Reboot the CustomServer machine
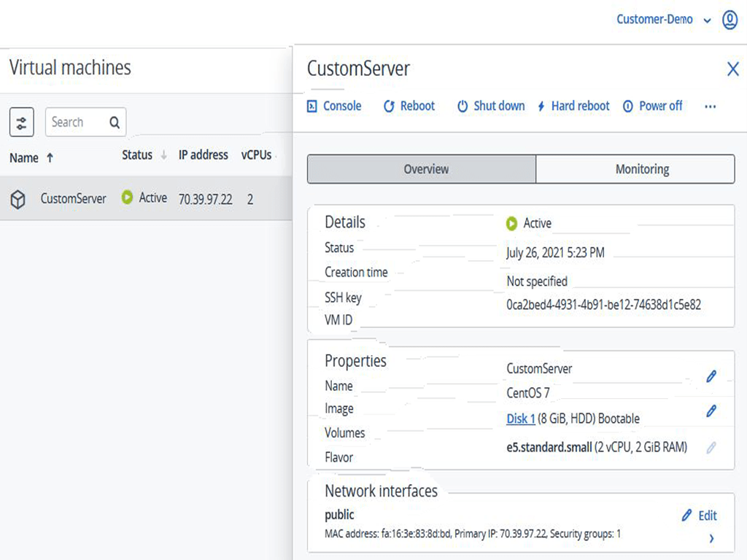 [409, 106]
